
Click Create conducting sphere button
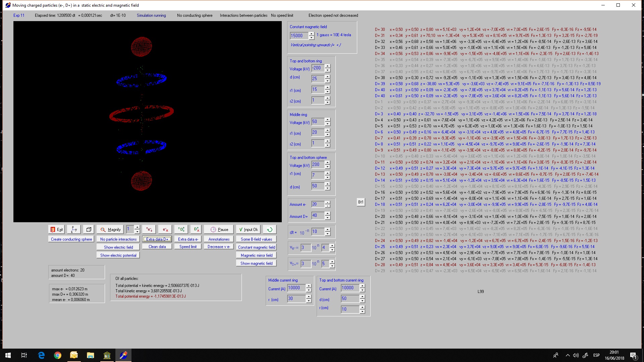click(71, 239)
